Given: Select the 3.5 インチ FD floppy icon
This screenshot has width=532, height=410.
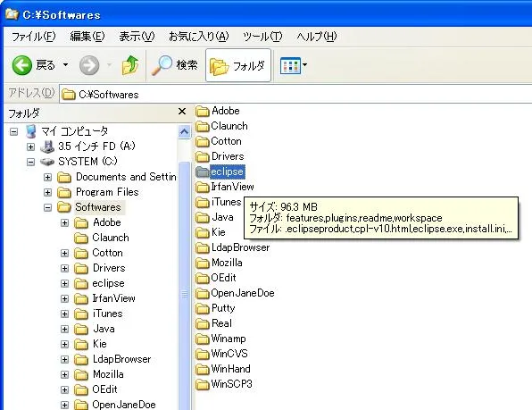Looking at the screenshot, I should tap(47, 146).
